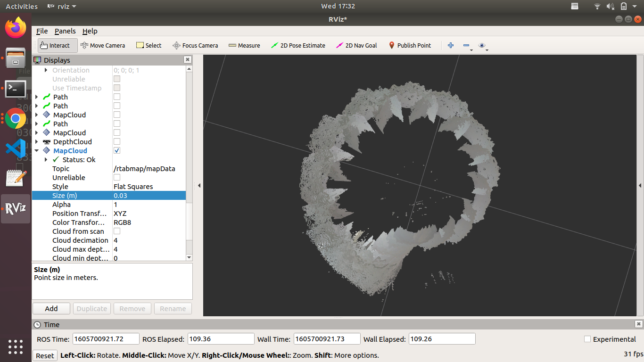Uncheck the enabled MapCloud display checkbox
This screenshot has height=362, width=644.
[x=117, y=150]
